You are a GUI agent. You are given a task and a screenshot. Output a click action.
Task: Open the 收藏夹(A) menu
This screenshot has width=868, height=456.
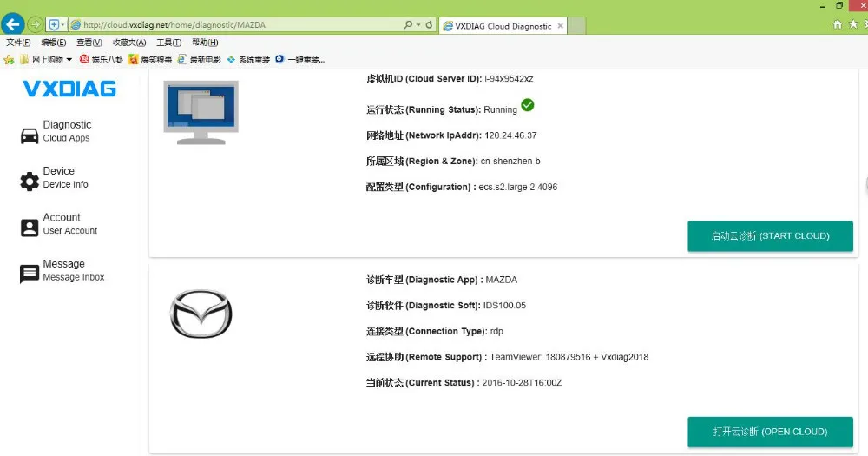tap(129, 43)
